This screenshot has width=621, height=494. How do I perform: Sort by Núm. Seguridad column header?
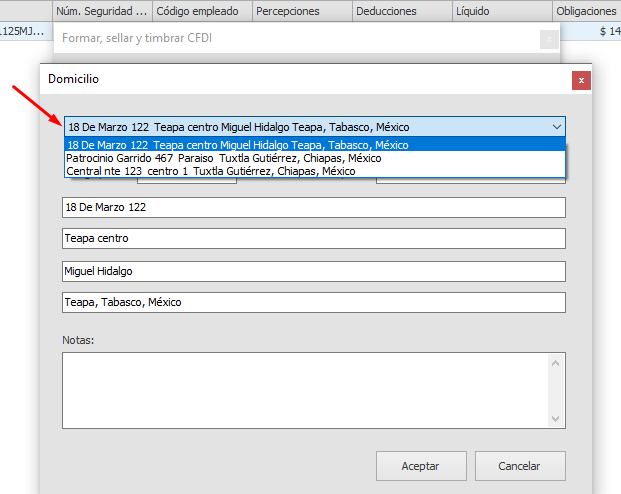[101, 11]
